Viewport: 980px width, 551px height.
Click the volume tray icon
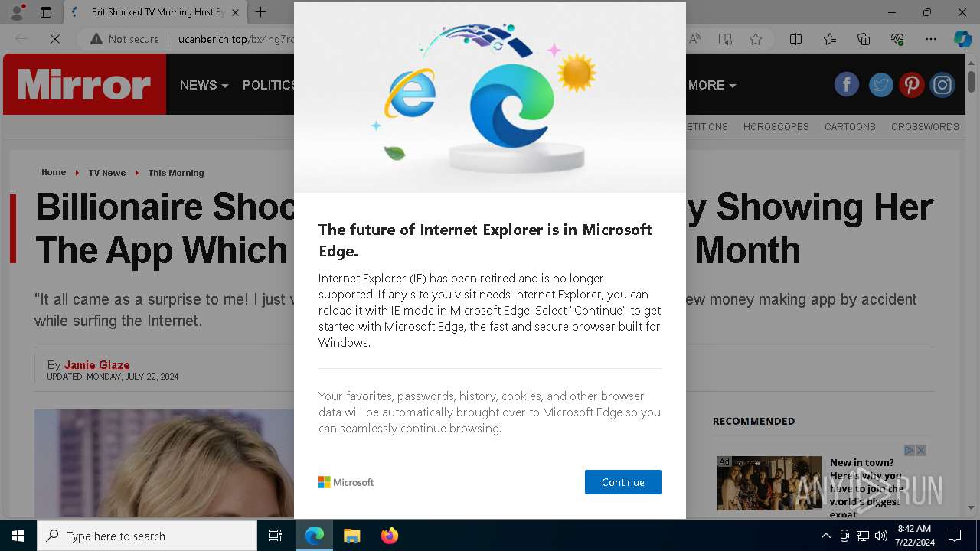click(881, 536)
